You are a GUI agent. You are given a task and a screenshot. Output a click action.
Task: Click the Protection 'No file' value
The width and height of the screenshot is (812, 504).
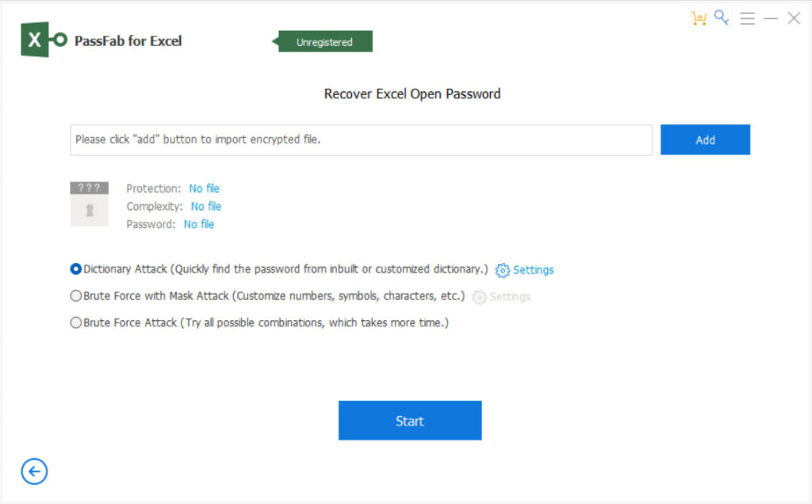204,189
